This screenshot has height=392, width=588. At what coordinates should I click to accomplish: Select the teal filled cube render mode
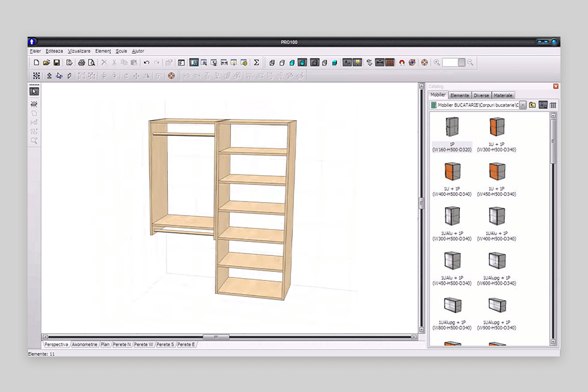(334, 62)
